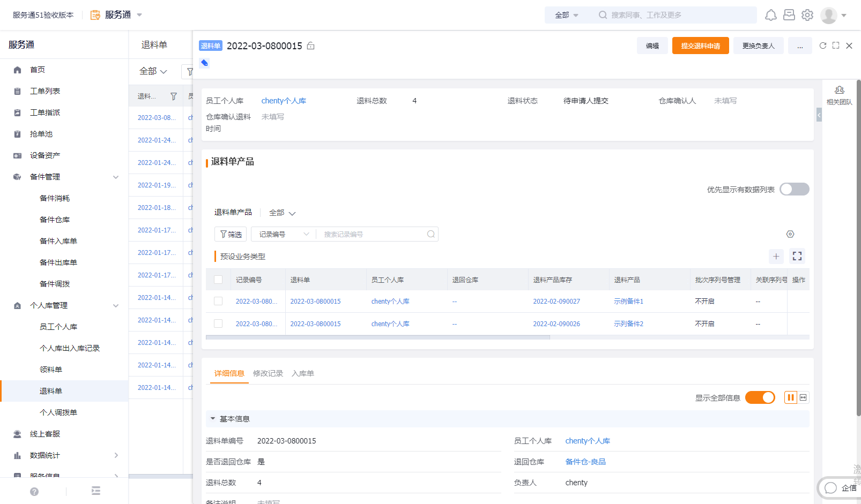Open the 记录编号 search field dropdown
861x504 pixels.
click(x=284, y=234)
